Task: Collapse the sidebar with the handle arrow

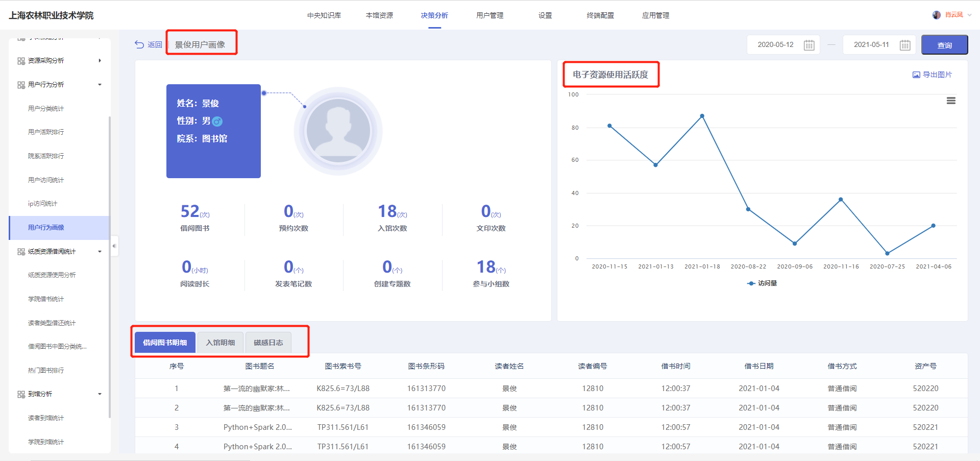Action: tap(114, 246)
